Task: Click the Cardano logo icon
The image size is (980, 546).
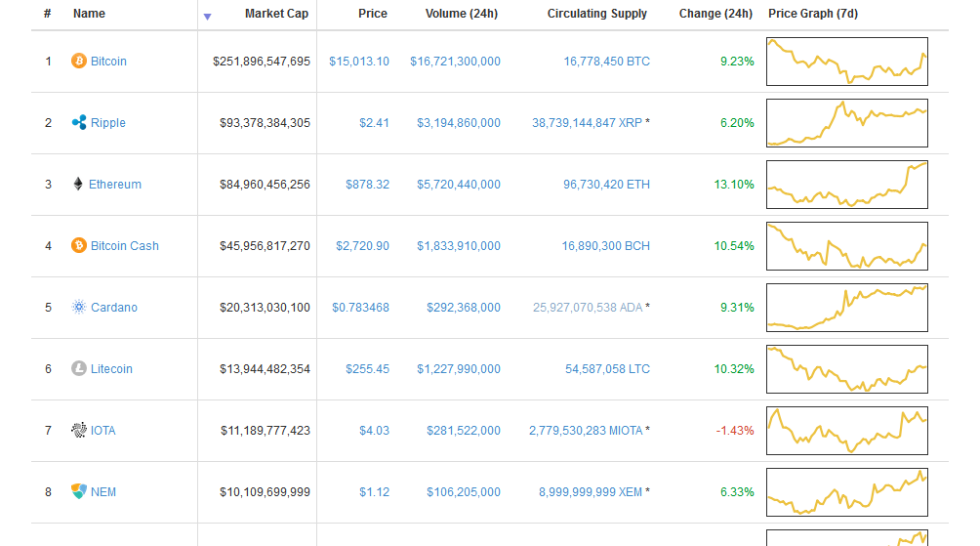Action: point(79,307)
